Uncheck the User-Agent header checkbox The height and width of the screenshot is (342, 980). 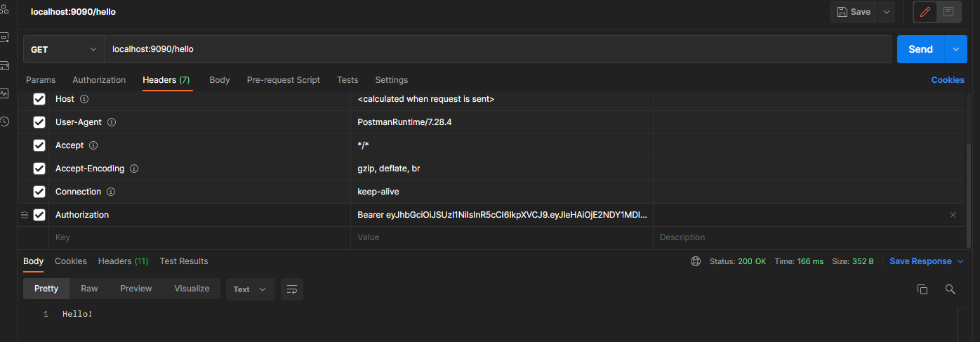pos(39,122)
